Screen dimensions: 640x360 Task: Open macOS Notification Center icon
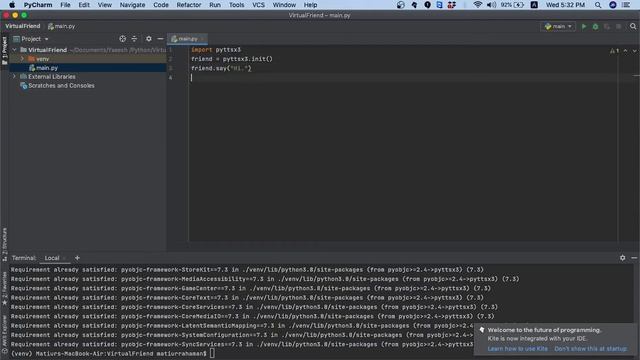click(x=626, y=5)
